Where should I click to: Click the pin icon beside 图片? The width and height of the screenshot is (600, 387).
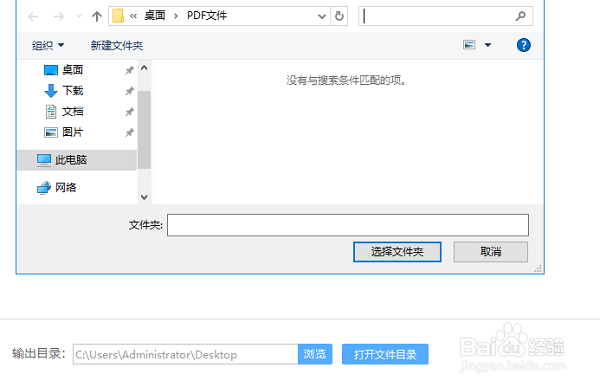point(129,132)
